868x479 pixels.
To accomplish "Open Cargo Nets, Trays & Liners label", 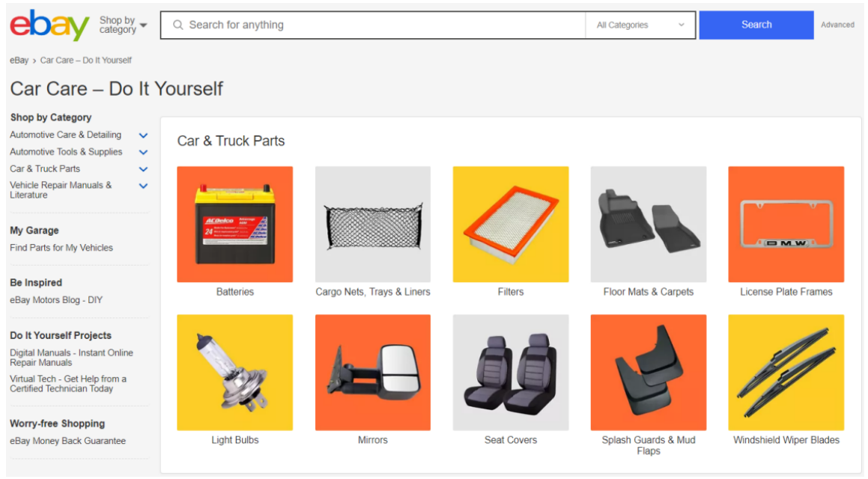I will click(x=372, y=291).
